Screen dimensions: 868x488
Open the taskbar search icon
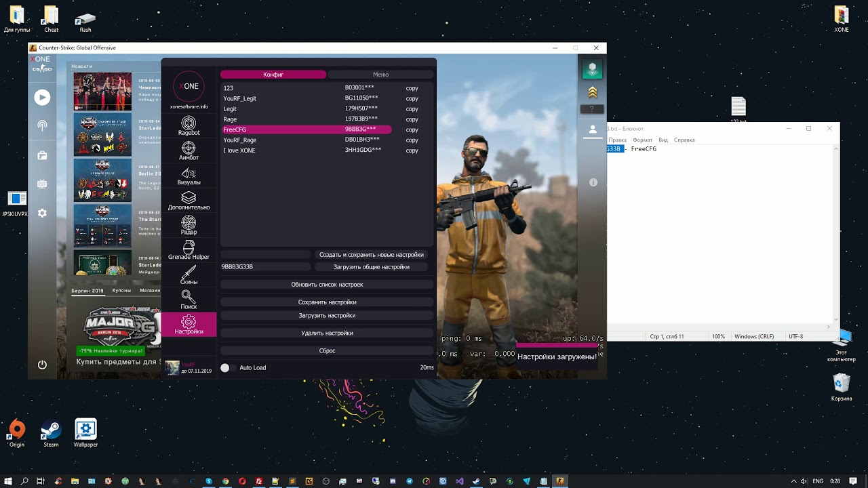[x=25, y=481]
